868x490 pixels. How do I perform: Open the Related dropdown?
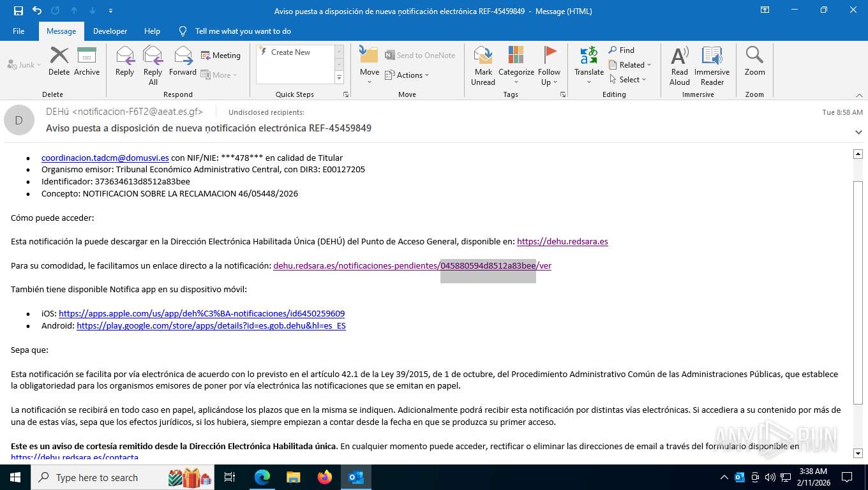point(630,65)
